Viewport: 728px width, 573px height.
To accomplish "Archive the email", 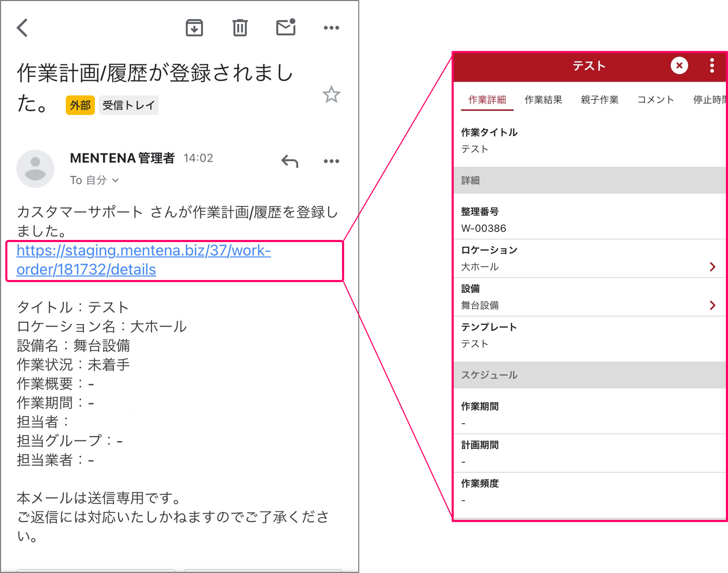I will pyautogui.click(x=194, y=28).
